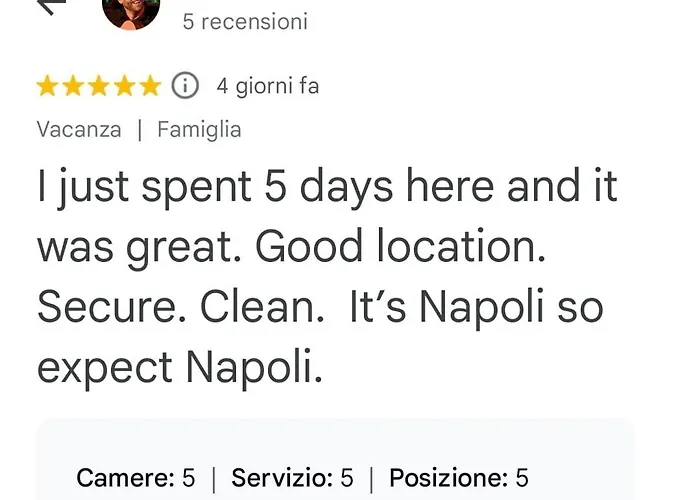Select the "Vacanza" trip type label
700x500 pixels.
point(79,129)
